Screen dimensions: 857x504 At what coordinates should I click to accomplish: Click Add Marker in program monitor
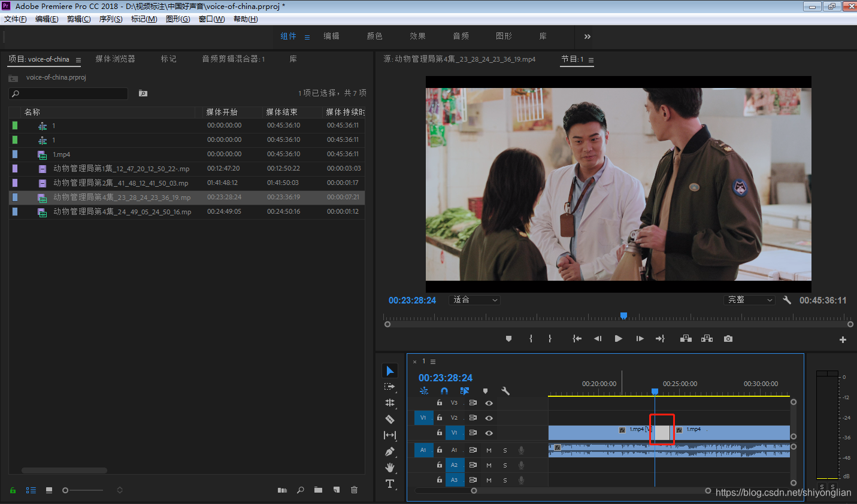tap(508, 339)
